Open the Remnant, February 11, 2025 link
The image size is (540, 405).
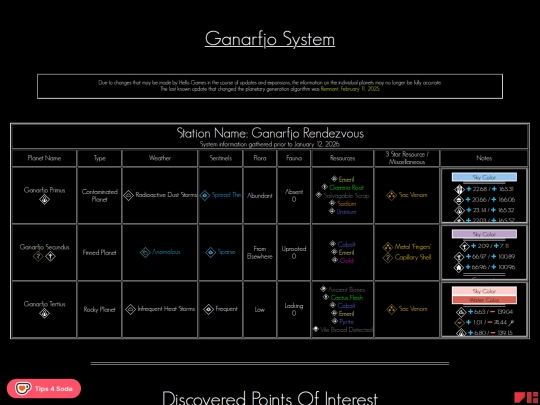(x=350, y=89)
